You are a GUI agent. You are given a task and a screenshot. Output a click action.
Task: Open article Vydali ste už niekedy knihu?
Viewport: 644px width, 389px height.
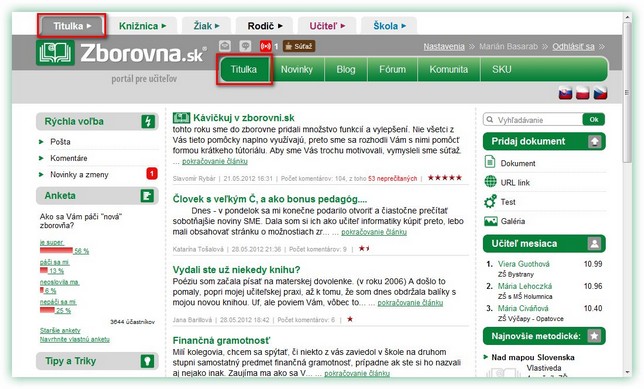point(236,269)
